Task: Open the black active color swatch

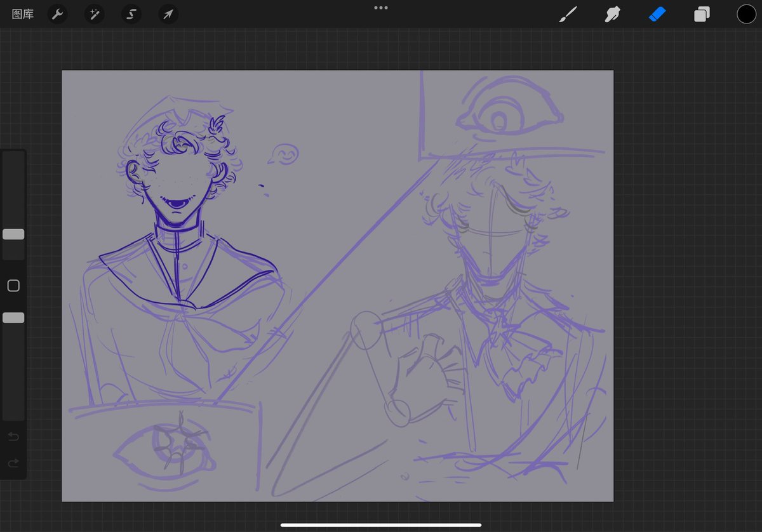Action: (x=746, y=14)
